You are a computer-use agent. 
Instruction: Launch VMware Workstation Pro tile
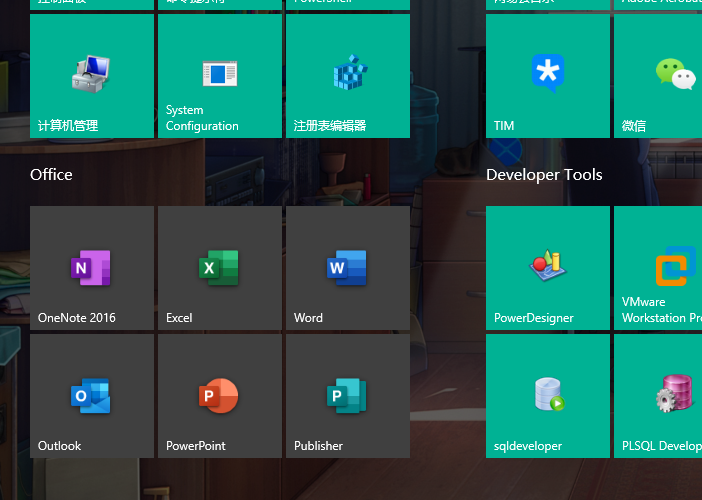click(x=658, y=268)
